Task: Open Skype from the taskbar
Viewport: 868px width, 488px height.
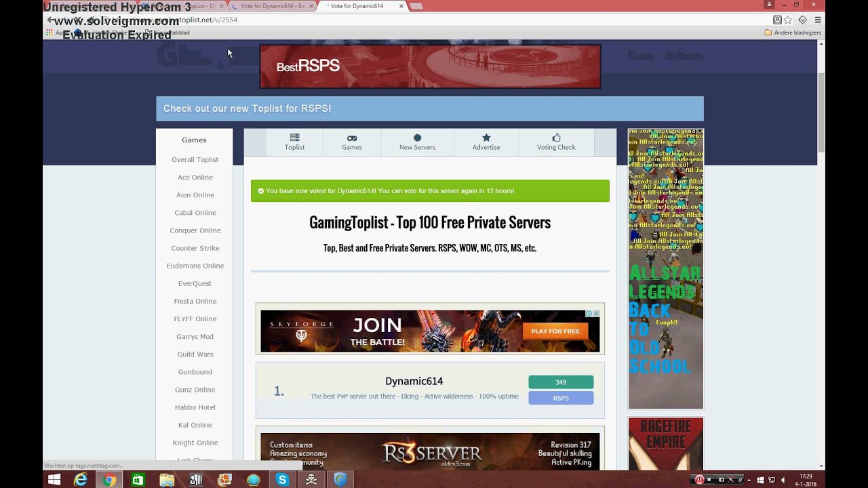Action: [282, 479]
